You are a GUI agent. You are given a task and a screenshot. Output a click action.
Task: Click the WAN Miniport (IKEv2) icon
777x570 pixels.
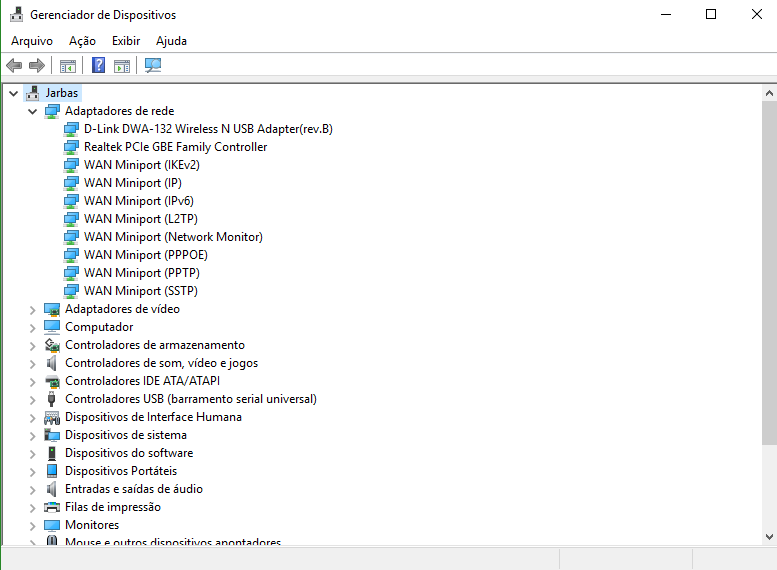[x=71, y=165]
